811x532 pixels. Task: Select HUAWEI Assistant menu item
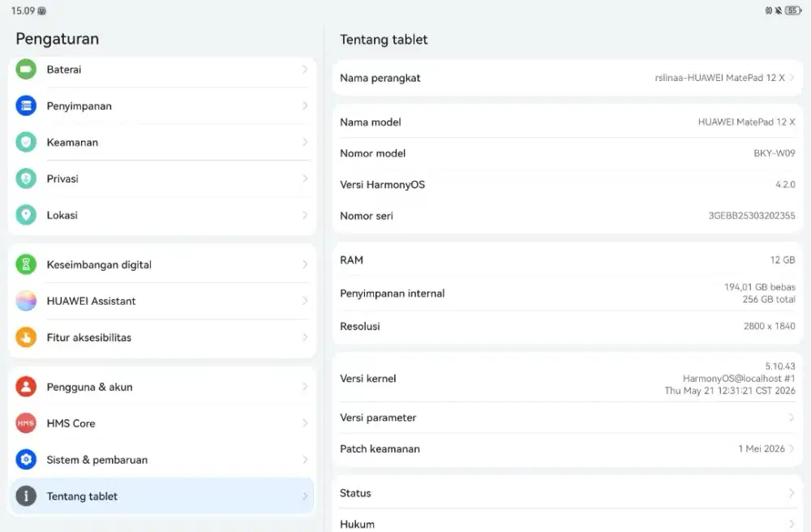(x=161, y=301)
